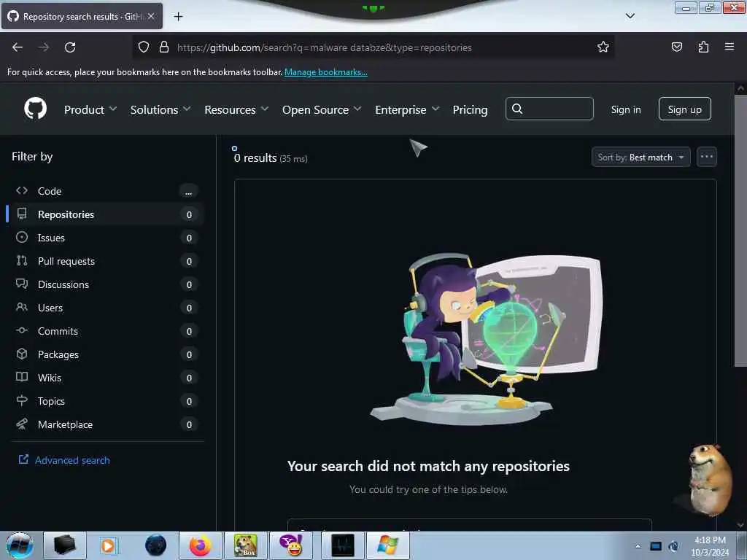Screen dimensions: 747x560
Task: Open Advanced search link
Action: (72, 460)
